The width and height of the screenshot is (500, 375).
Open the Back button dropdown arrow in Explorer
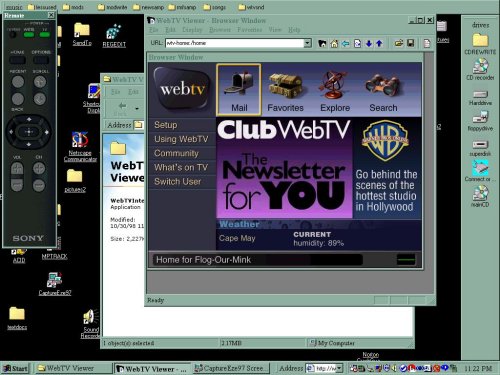[x=137, y=108]
